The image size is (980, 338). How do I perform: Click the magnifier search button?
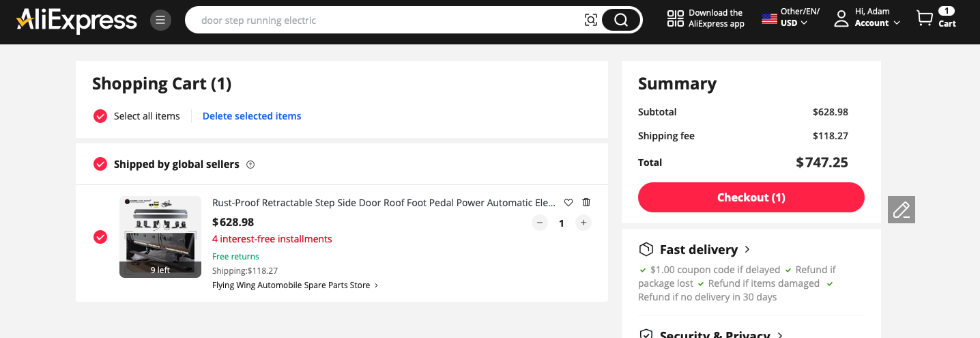620,20
